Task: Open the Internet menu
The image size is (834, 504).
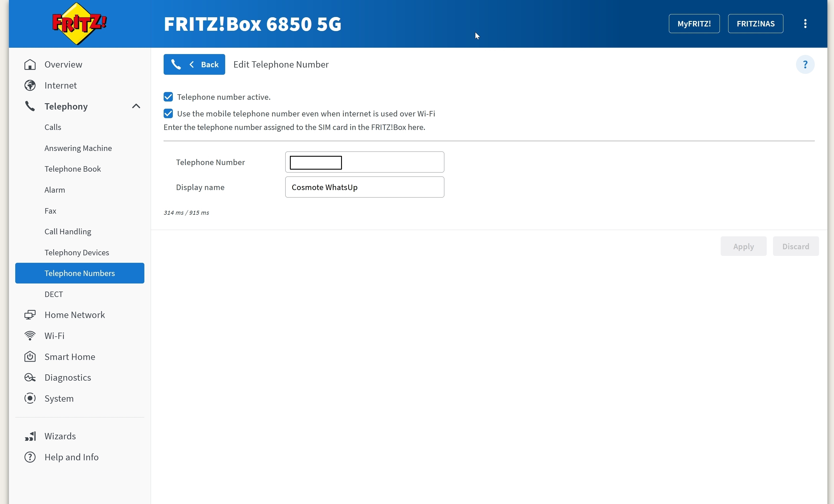Action: point(61,85)
